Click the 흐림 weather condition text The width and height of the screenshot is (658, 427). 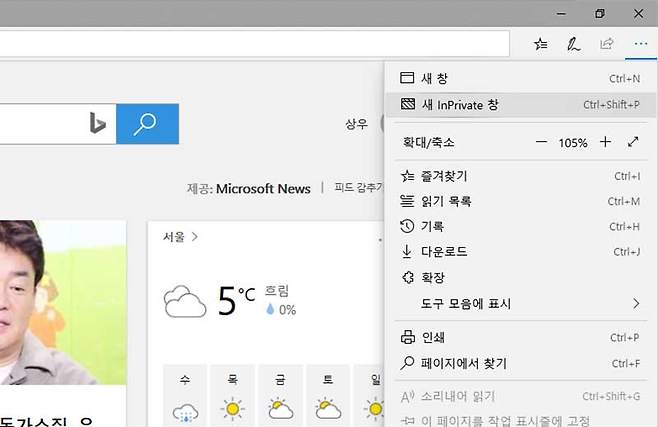pyautogui.click(x=277, y=290)
